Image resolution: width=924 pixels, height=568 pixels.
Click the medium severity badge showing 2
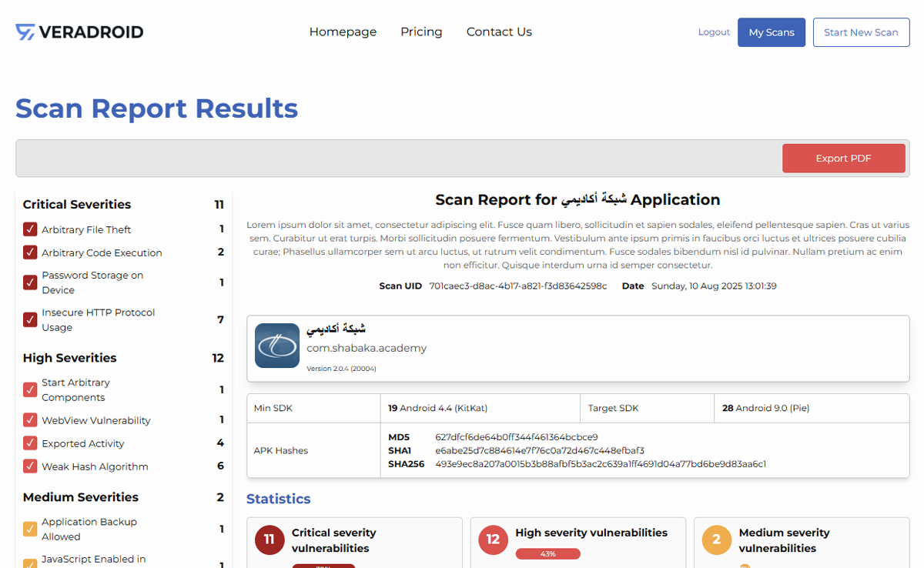click(716, 540)
